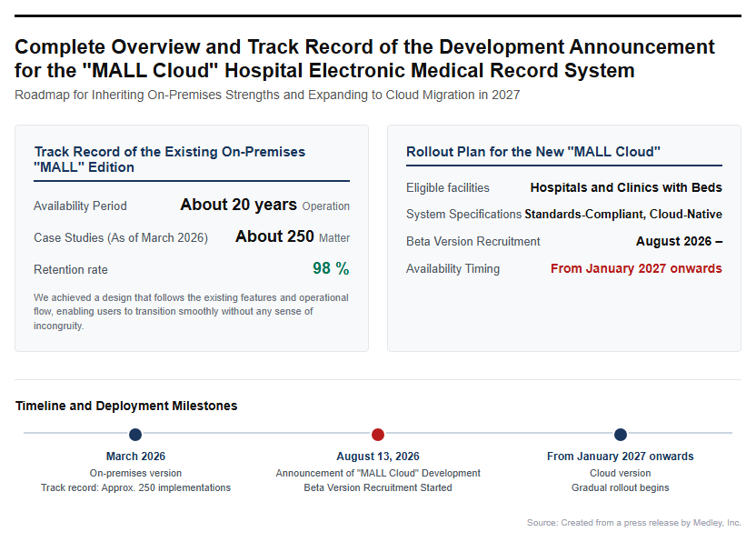Click the "Beta Version Recruitment" label
756x542 pixels.
pos(473,241)
